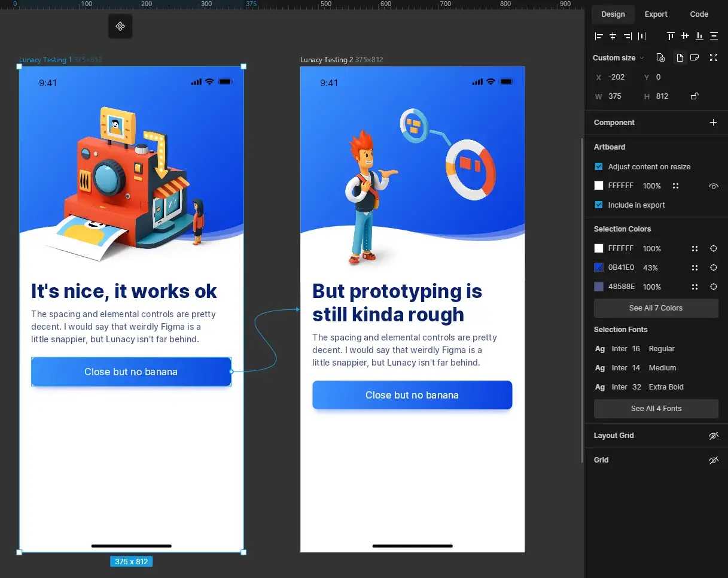
Task: Click the artboard background white color swatch
Action: coord(599,186)
